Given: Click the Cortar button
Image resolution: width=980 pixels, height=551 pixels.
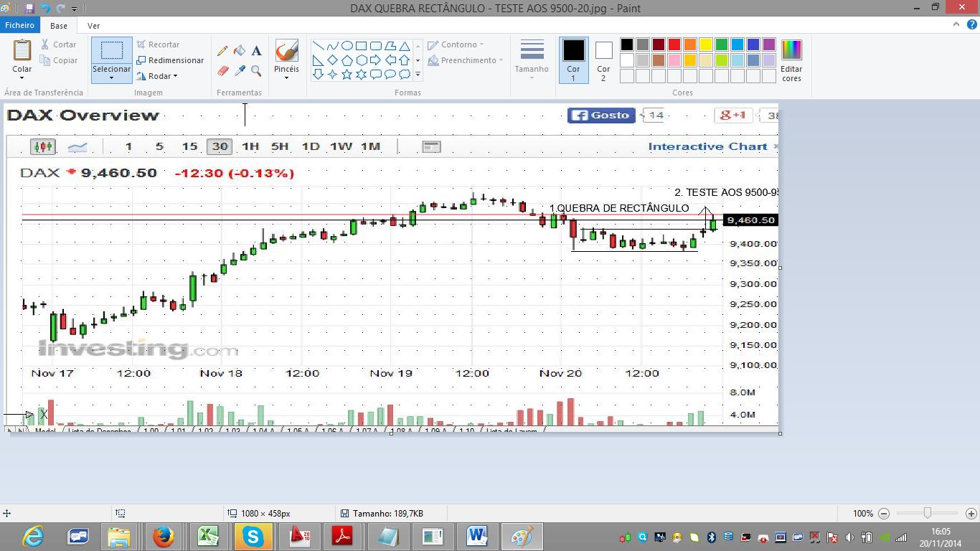Looking at the screenshot, I should [x=58, y=44].
